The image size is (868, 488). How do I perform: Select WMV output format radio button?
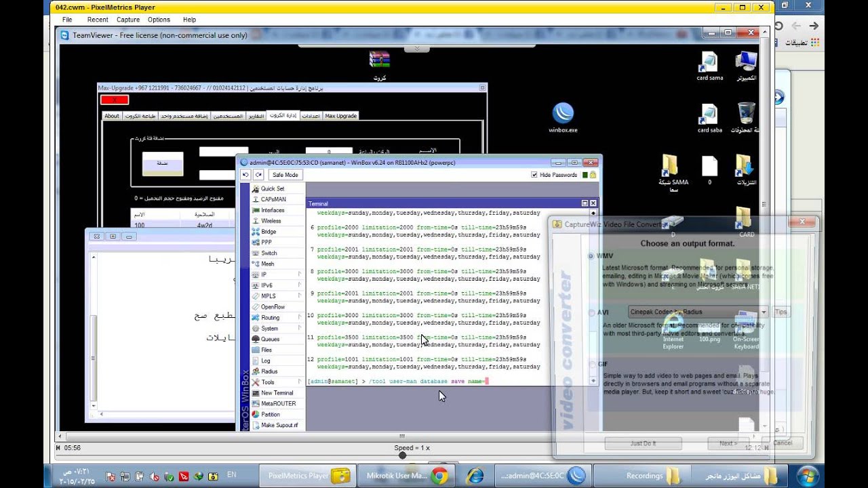pos(592,256)
